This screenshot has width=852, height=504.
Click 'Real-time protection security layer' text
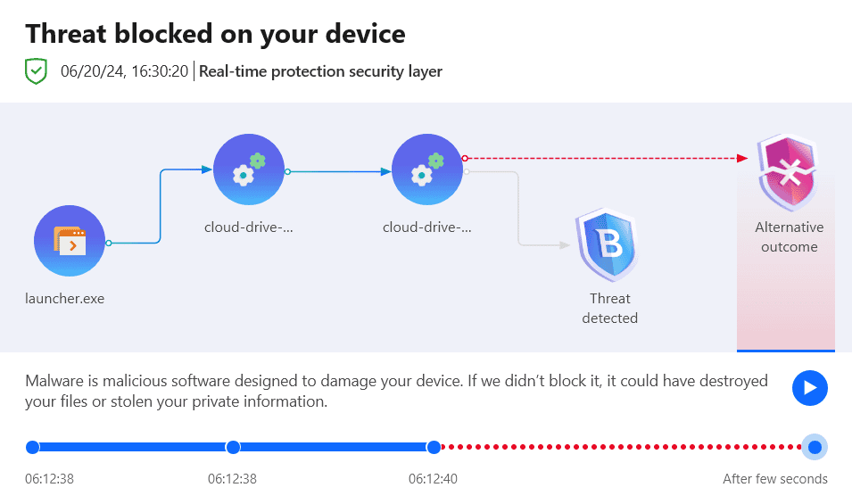pos(320,71)
